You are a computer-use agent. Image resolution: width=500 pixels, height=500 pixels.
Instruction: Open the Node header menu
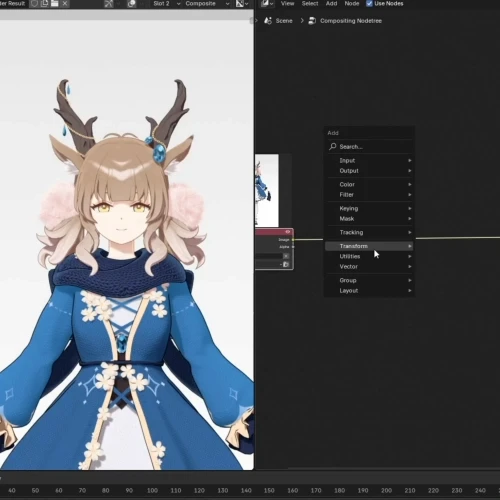[x=352, y=4]
